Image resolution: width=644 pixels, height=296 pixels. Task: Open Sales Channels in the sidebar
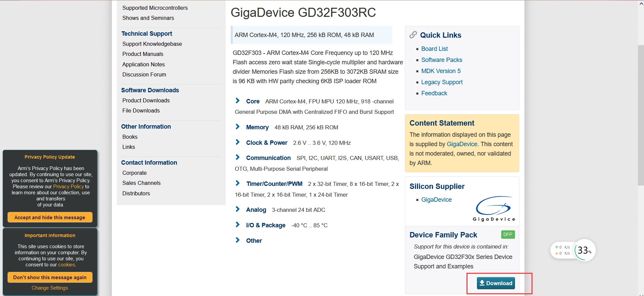pos(141,183)
